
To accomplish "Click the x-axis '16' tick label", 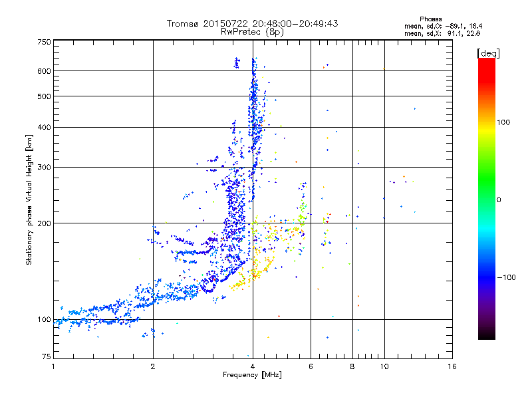I will pyautogui.click(x=452, y=366).
